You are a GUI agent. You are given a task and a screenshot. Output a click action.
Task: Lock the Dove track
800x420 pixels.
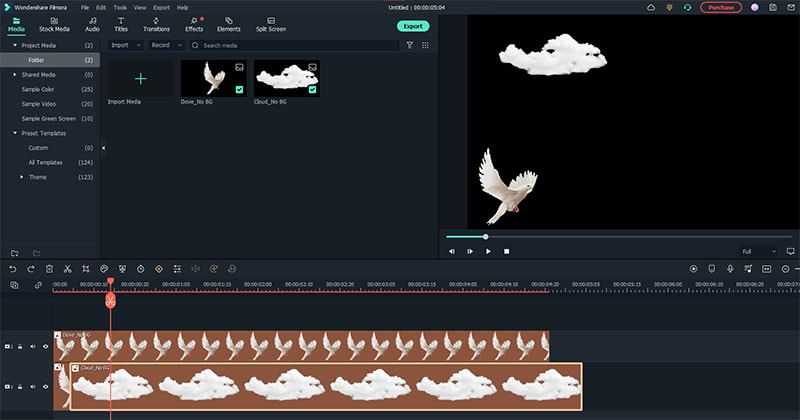coord(20,347)
